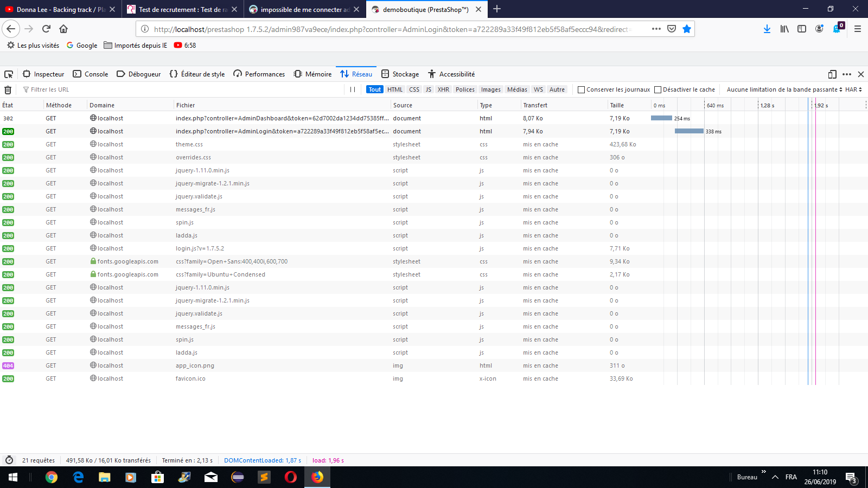The width and height of the screenshot is (868, 488).
Task: Open the Firefox hamburger menu
Action: pos(858,29)
